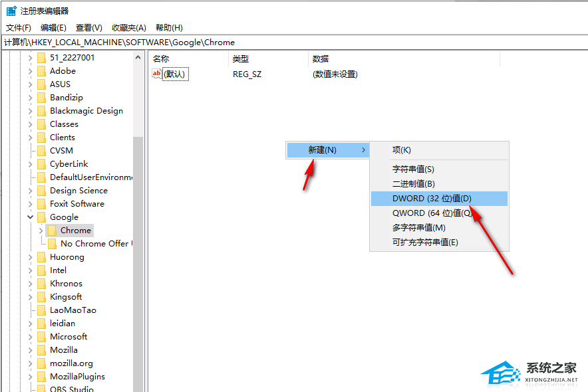The height and width of the screenshot is (392, 588).
Task: Expand the Foxit Software key chevron
Action: point(31,204)
